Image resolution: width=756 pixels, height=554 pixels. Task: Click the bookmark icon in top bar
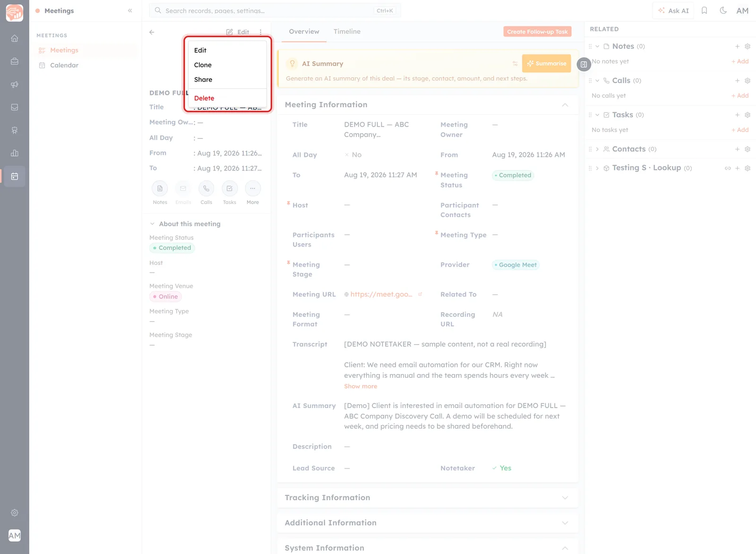[704, 10]
